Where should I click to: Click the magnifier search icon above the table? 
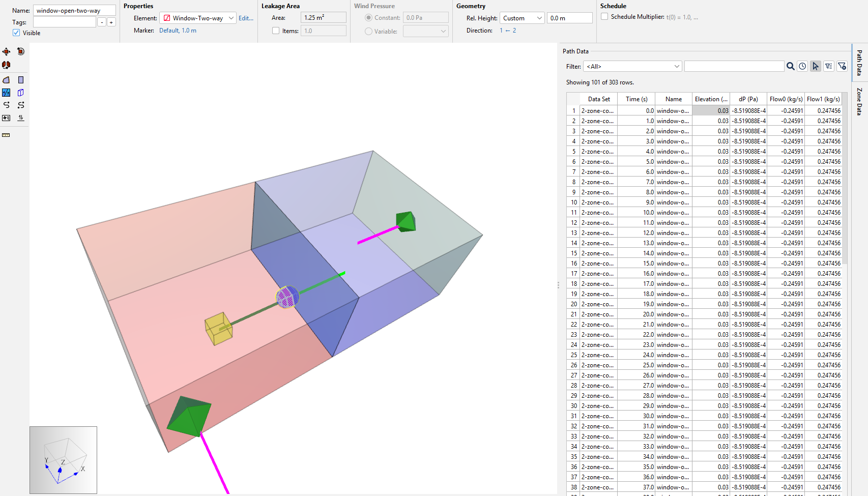[x=790, y=66]
